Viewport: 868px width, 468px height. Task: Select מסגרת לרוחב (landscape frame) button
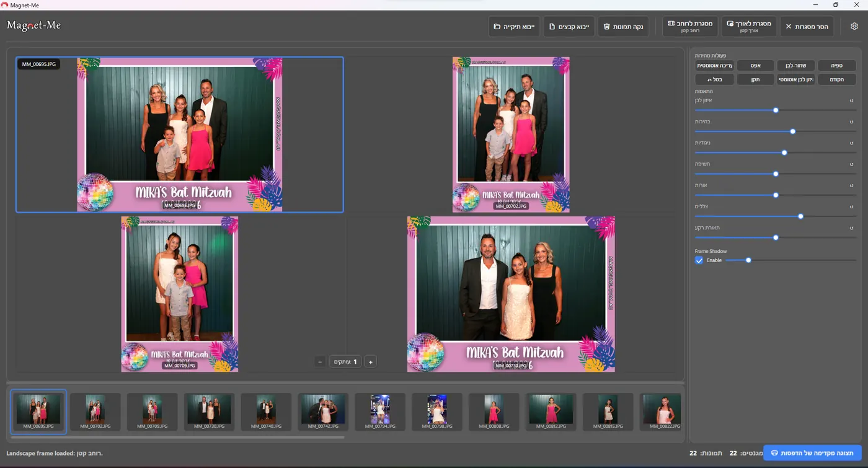pyautogui.click(x=690, y=27)
